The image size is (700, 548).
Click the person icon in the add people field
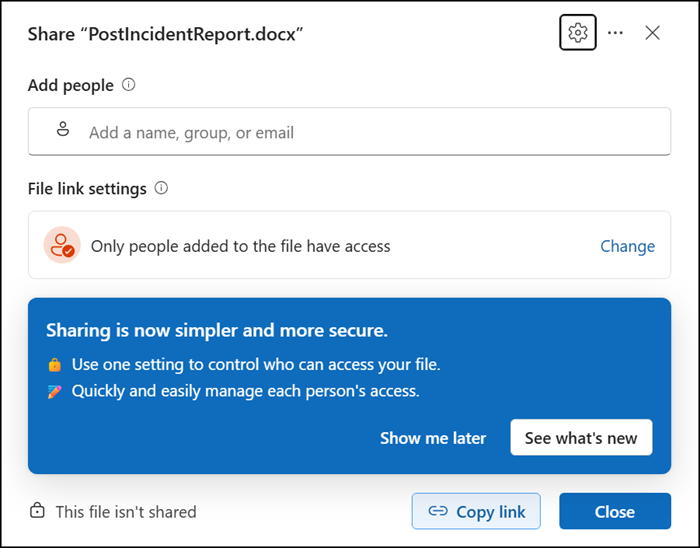coord(63,129)
